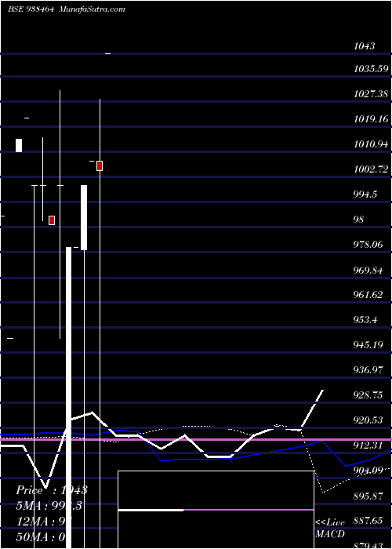Click the 'BSE 958464' ticker label

coord(31,9)
